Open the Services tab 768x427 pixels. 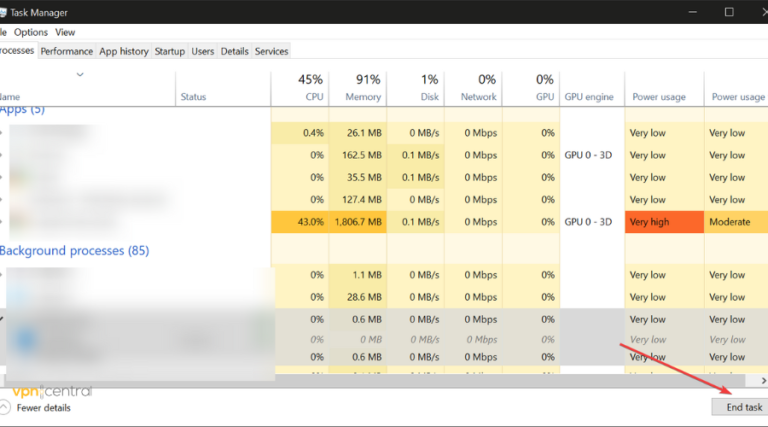271,51
